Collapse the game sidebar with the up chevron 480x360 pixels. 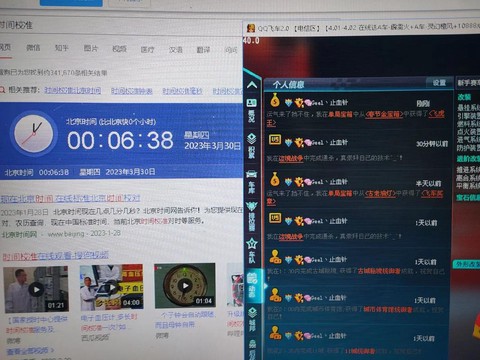point(252,85)
